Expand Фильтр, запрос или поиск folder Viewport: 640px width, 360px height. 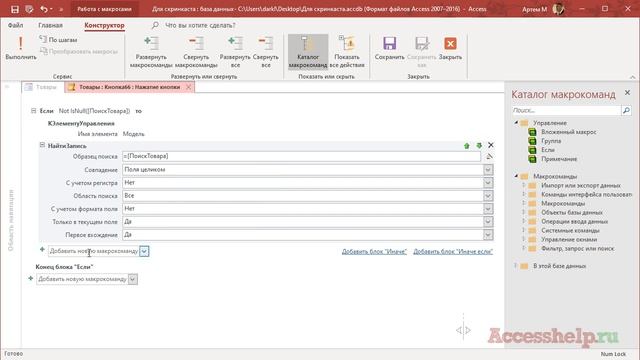click(x=524, y=248)
